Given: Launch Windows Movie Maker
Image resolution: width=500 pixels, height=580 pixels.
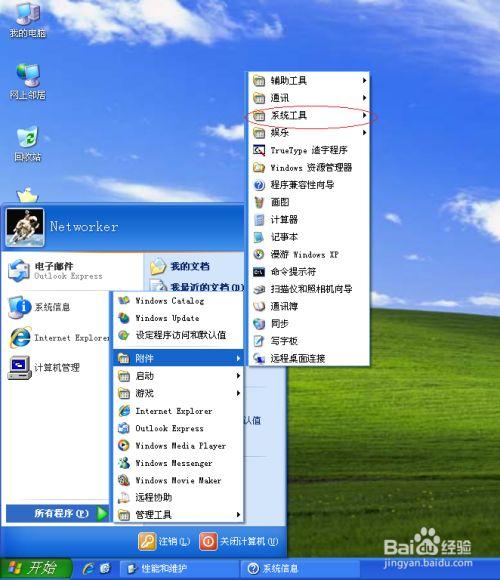Looking at the screenshot, I should point(178,480).
